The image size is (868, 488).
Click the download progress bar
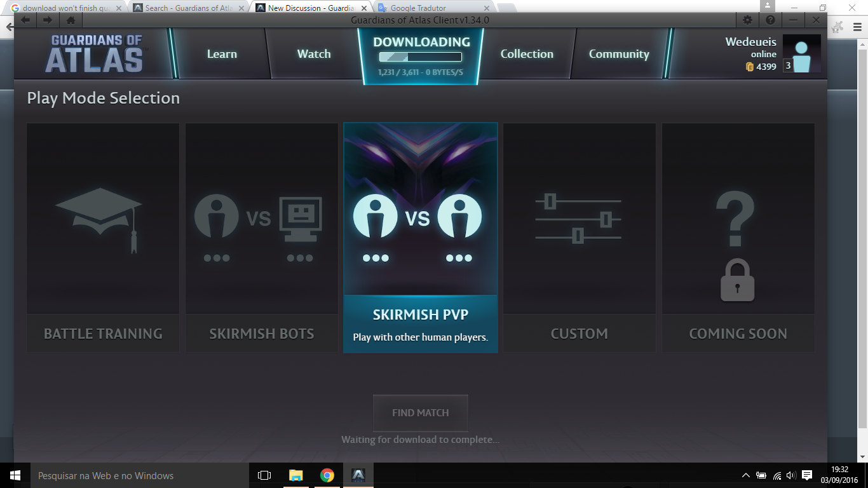click(x=421, y=57)
